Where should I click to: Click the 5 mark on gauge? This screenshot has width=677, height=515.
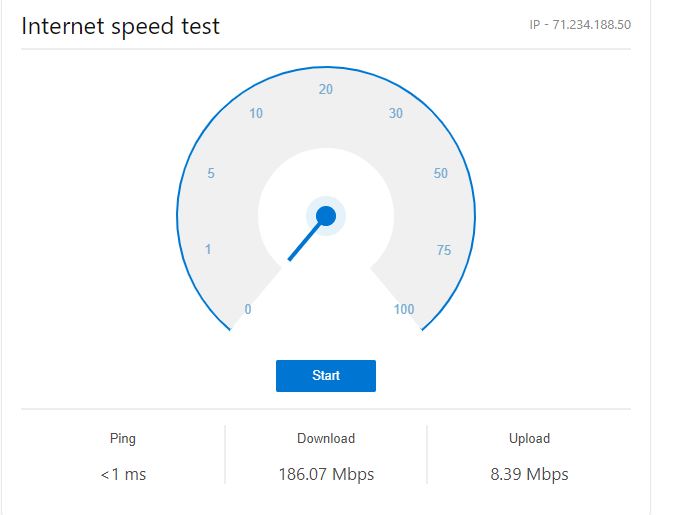point(211,173)
